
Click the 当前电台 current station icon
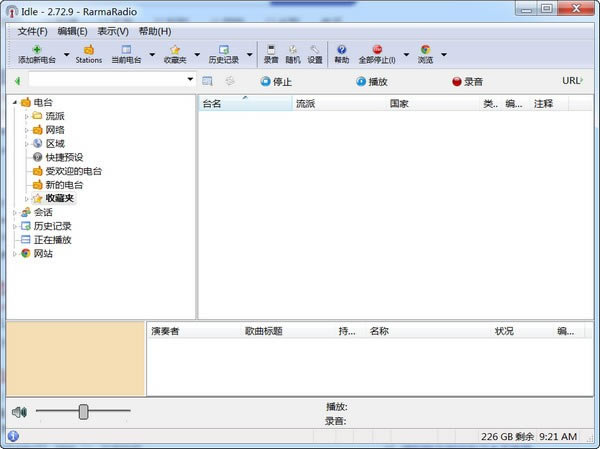coord(126,50)
